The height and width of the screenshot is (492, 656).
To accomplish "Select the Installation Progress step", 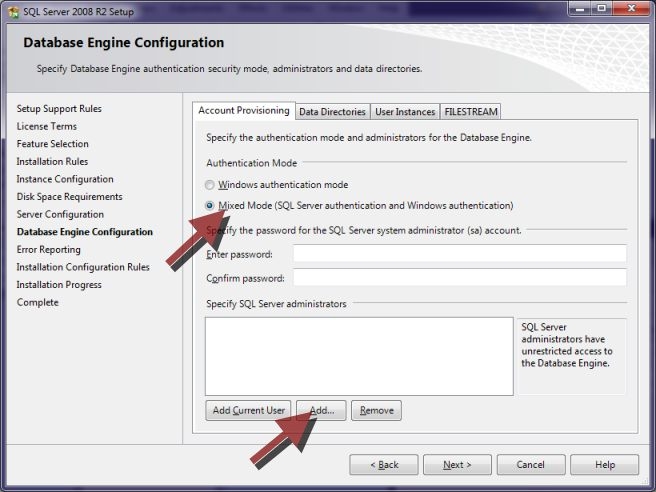I will tap(59, 284).
